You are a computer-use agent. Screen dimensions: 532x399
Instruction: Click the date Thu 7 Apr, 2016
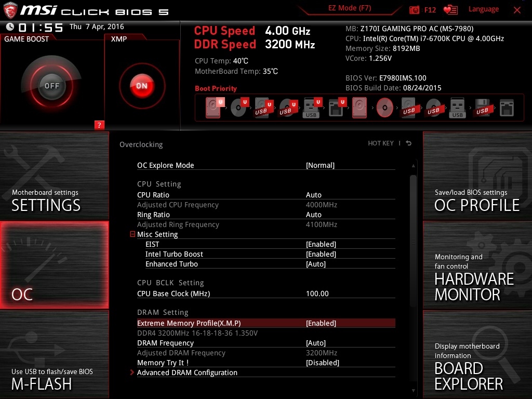97,27
